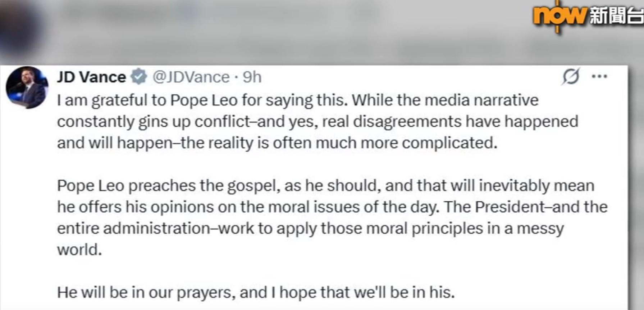Open the three-dot more options menu

(599, 76)
